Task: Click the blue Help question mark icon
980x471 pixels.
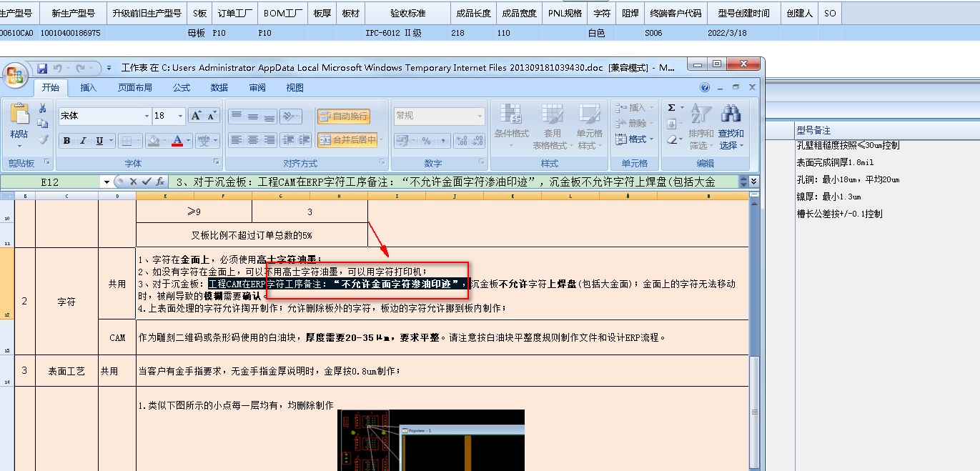Action: [x=705, y=88]
